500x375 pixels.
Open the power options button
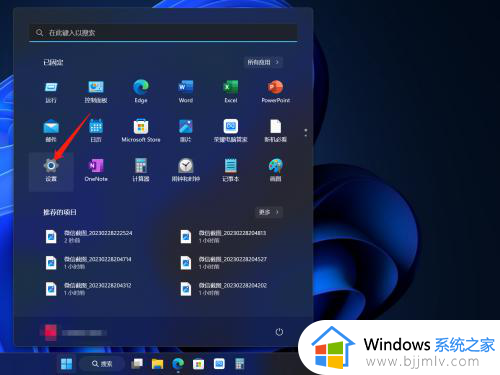coord(279,332)
